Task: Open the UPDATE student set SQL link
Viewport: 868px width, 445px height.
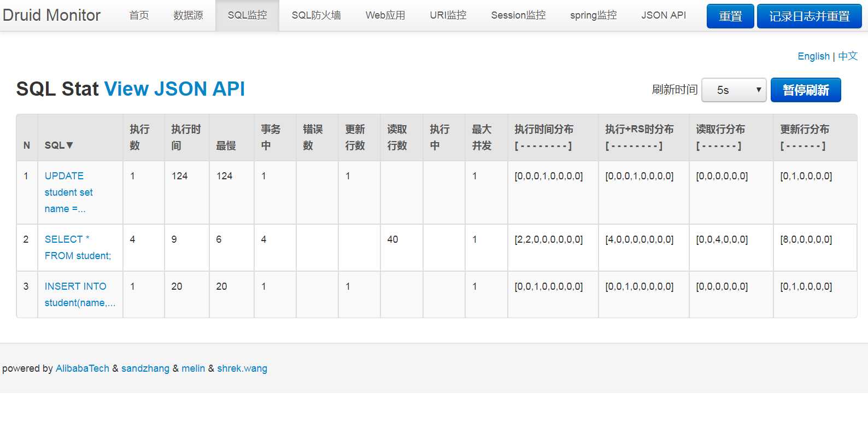Action: 68,192
